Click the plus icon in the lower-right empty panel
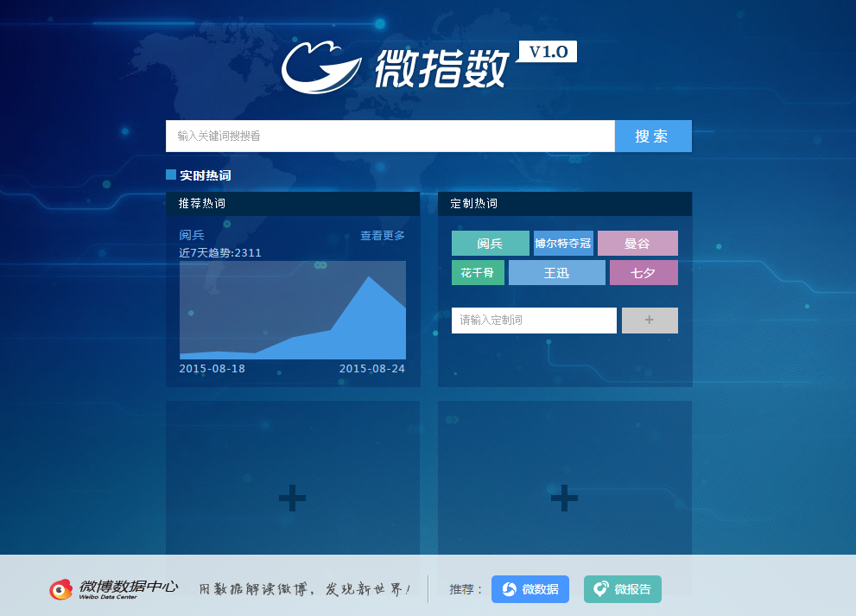Image resolution: width=856 pixels, height=616 pixels. [x=565, y=498]
